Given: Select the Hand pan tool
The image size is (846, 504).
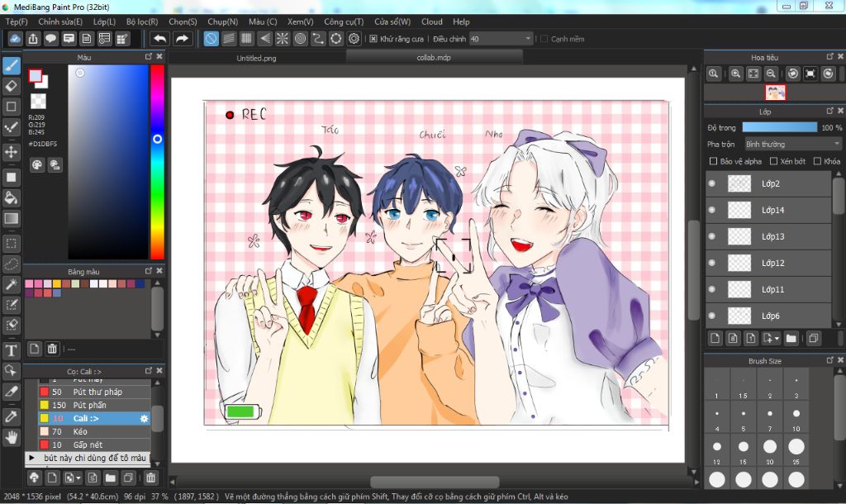Looking at the screenshot, I should point(12,436).
